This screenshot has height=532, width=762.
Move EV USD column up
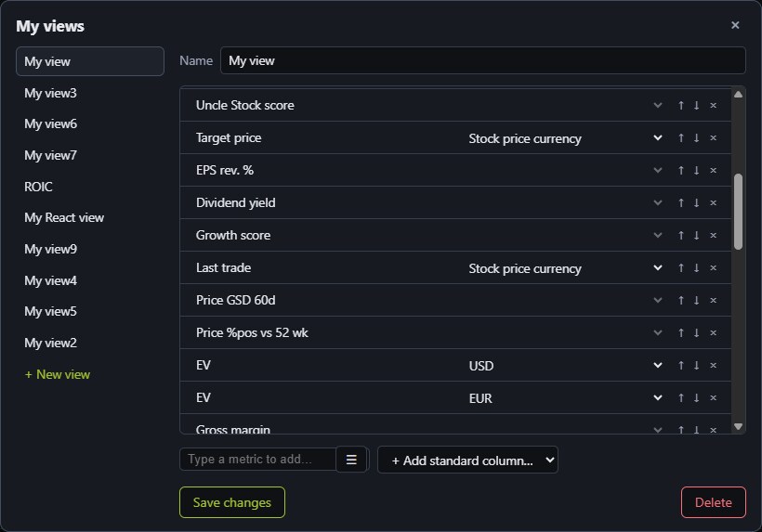pyautogui.click(x=681, y=366)
